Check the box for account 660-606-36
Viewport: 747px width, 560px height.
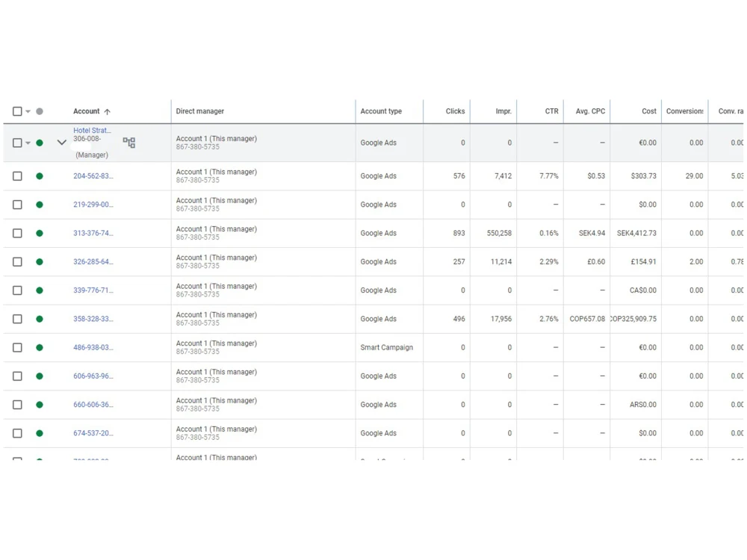coord(17,405)
